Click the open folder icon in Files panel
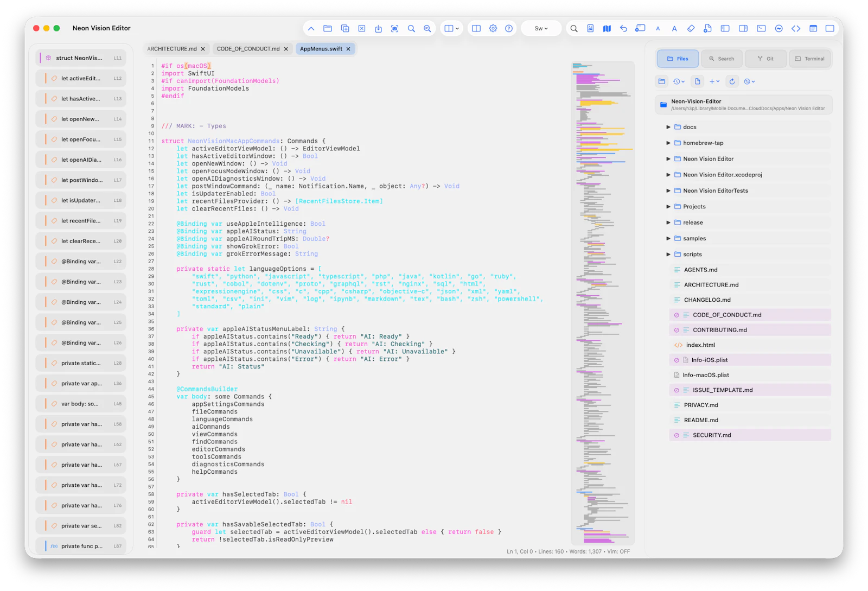The height and width of the screenshot is (591, 868). [662, 81]
